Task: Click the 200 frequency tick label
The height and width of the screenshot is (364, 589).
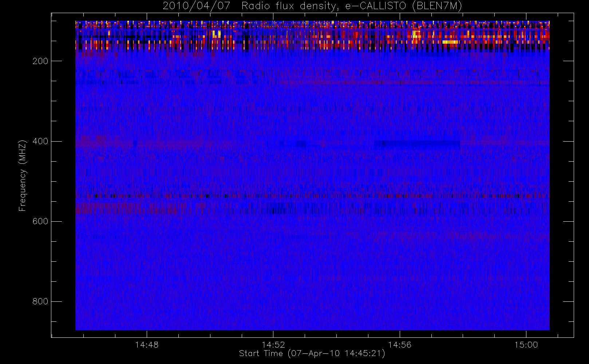Action: (40, 61)
